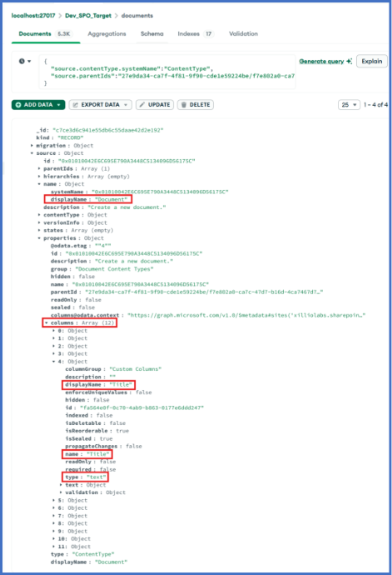Click the columnGroup "Custom Columns" value
The width and height of the screenshot is (392, 575).
pyautogui.click(x=135, y=369)
